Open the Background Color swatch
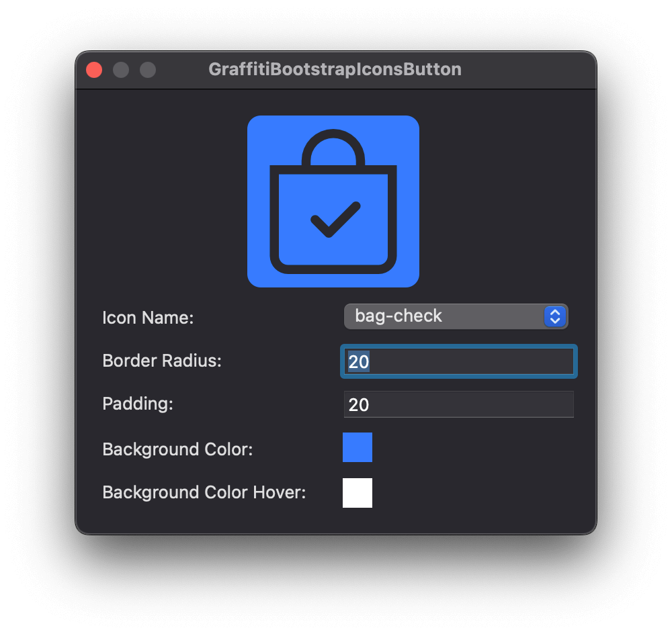Image resolution: width=672 pixels, height=634 pixels. coord(358,447)
